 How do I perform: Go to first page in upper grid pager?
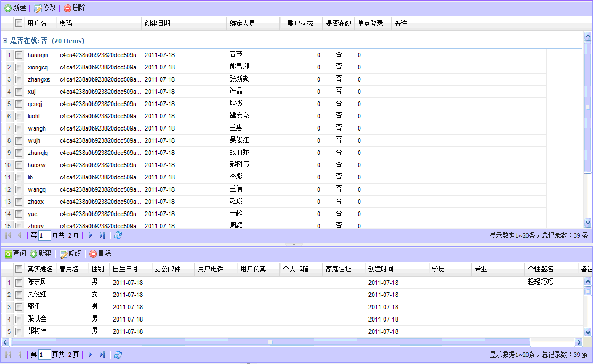point(8,236)
